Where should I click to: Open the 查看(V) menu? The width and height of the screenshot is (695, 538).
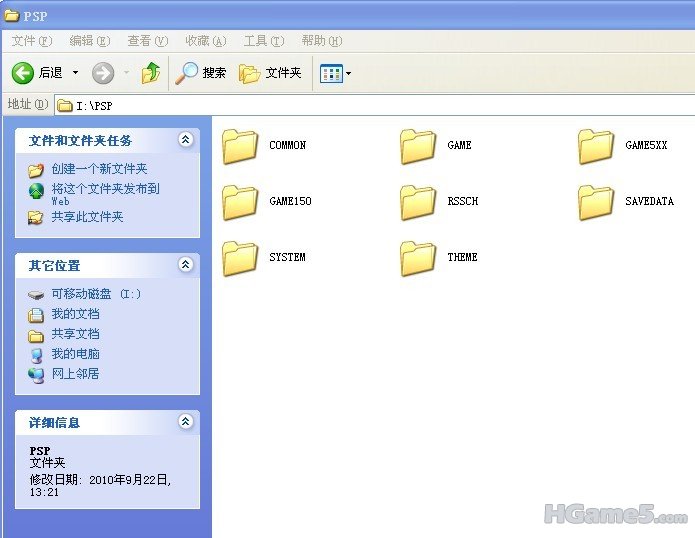pos(148,41)
